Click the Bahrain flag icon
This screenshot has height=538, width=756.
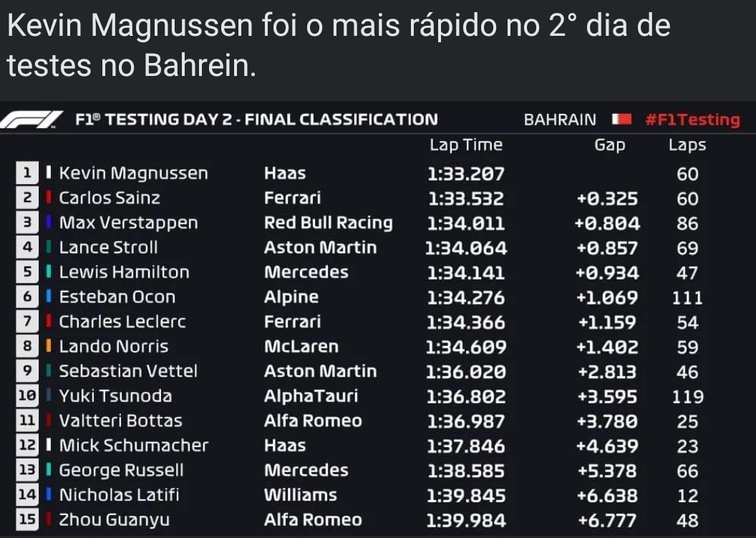pyautogui.click(x=621, y=119)
